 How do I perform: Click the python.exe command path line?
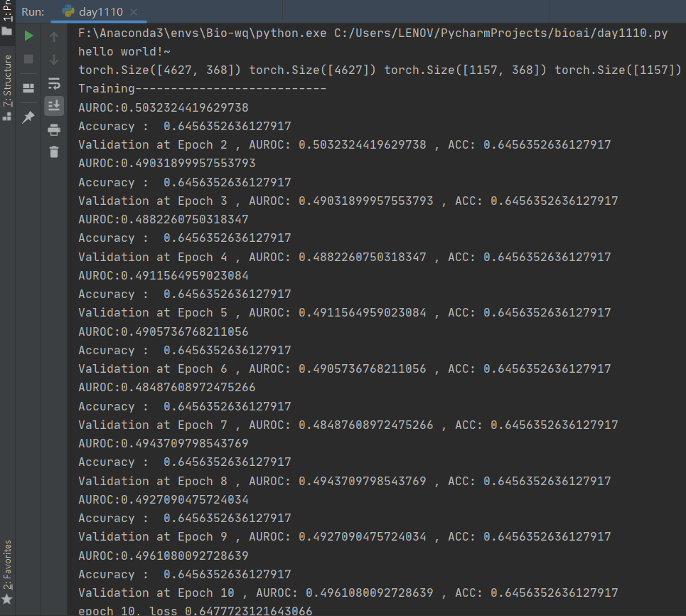373,33
